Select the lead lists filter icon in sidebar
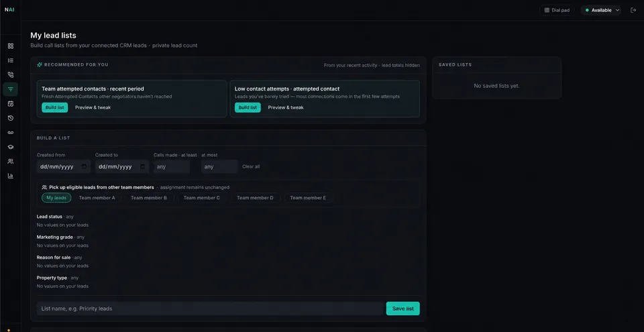The width and height of the screenshot is (644, 332). click(11, 89)
